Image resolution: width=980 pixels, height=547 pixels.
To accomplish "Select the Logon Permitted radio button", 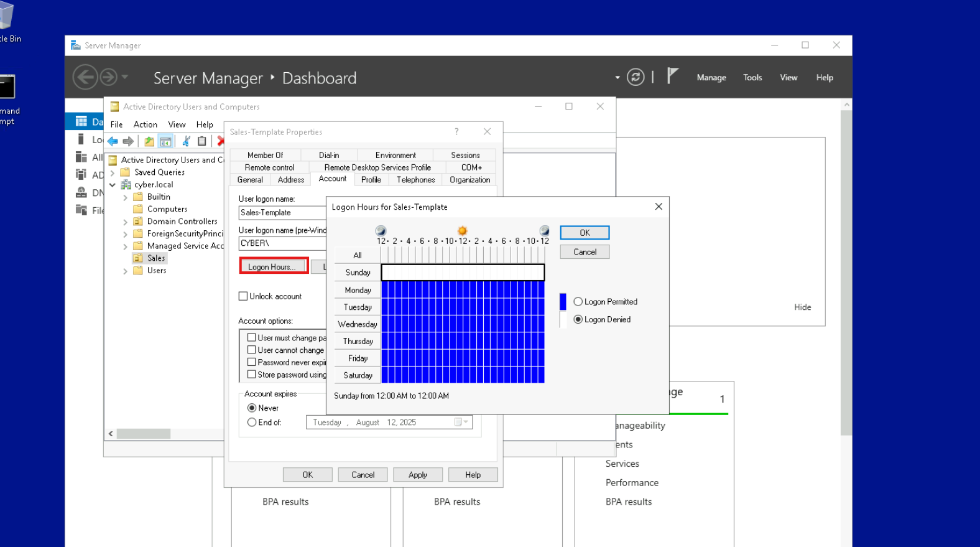I will pyautogui.click(x=578, y=301).
